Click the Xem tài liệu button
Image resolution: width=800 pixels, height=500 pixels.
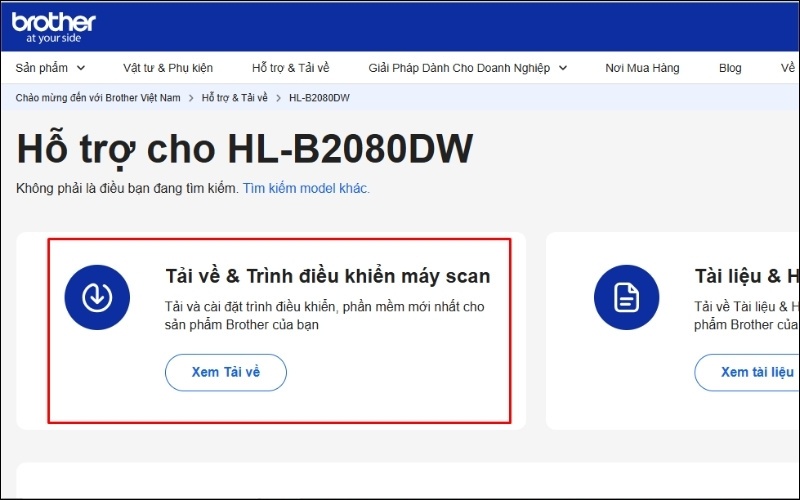[x=747, y=372]
